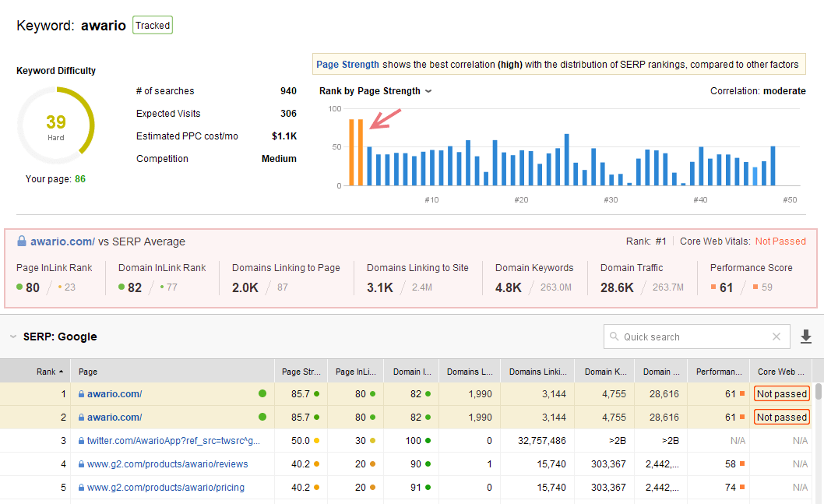Focus the Quick search input field

pyautogui.click(x=696, y=337)
